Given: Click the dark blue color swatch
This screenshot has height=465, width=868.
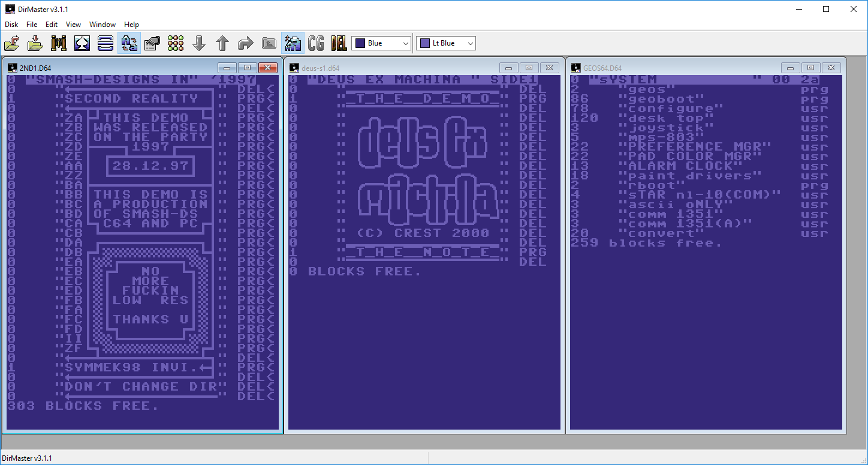Looking at the screenshot, I should (361, 43).
